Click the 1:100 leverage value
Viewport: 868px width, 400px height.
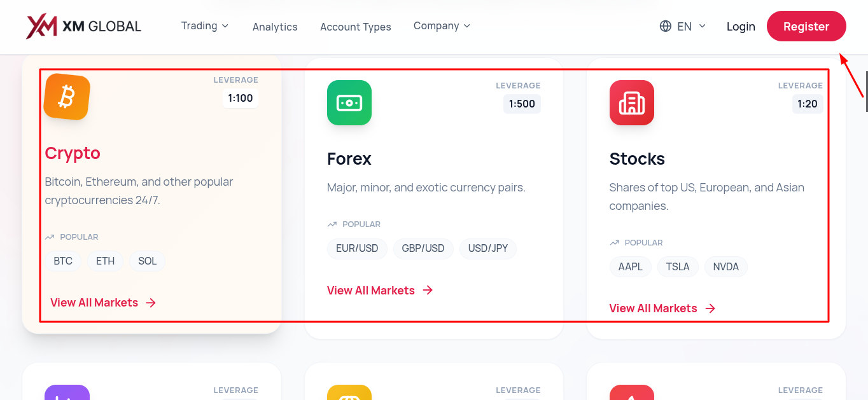[241, 98]
